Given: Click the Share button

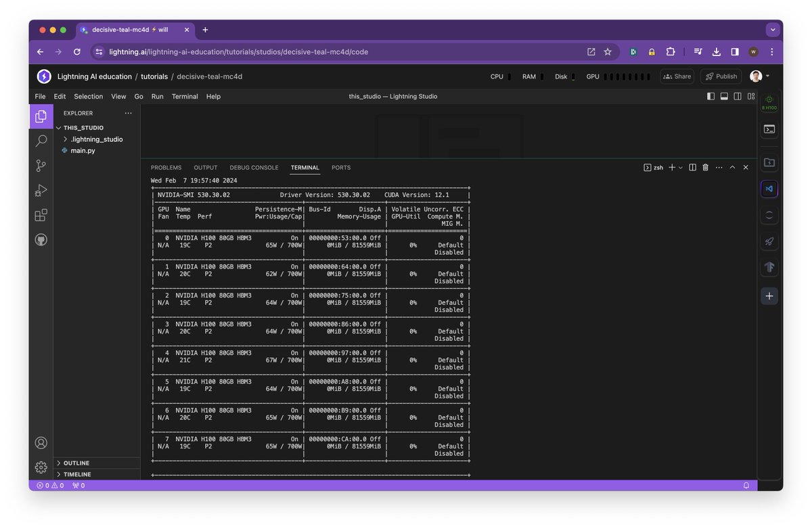Looking at the screenshot, I should click(x=677, y=76).
